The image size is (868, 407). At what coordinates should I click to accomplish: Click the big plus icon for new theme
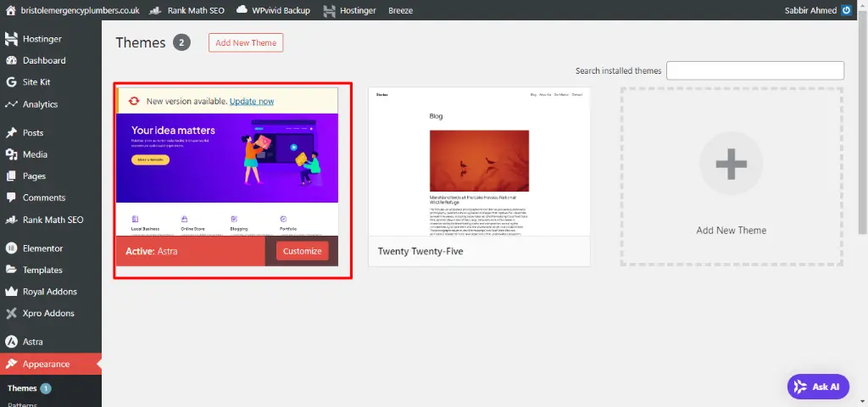[732, 164]
